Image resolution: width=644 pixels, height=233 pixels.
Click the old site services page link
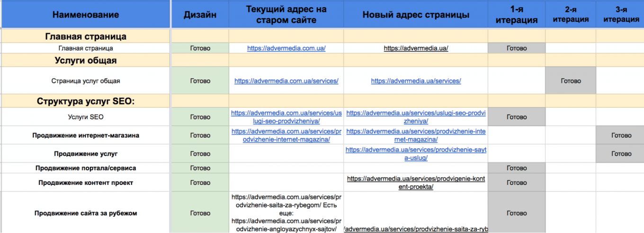tap(286, 81)
